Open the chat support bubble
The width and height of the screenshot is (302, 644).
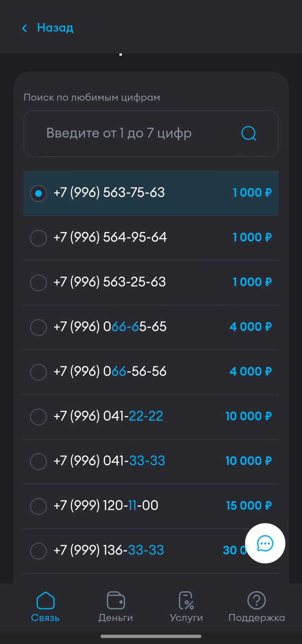click(x=265, y=544)
